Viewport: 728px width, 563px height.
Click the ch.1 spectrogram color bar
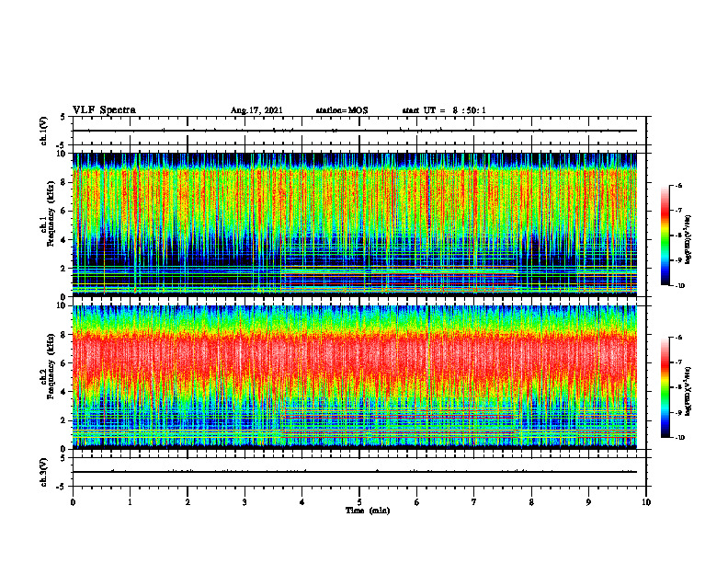665,236
